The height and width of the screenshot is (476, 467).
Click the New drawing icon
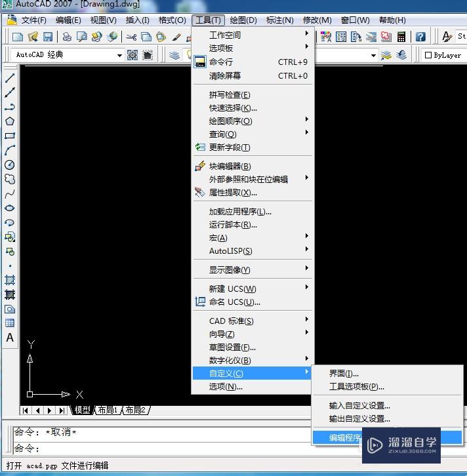(x=18, y=37)
